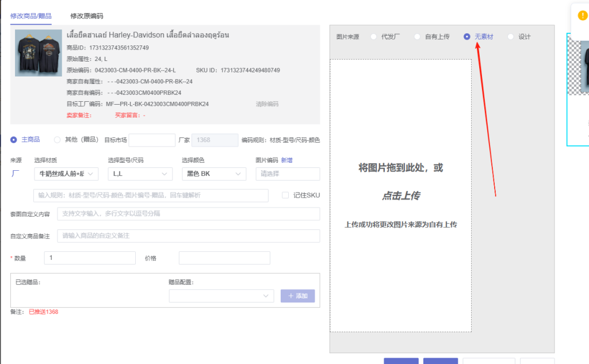
Task: Click the 目标市场 input field
Action: (152, 140)
